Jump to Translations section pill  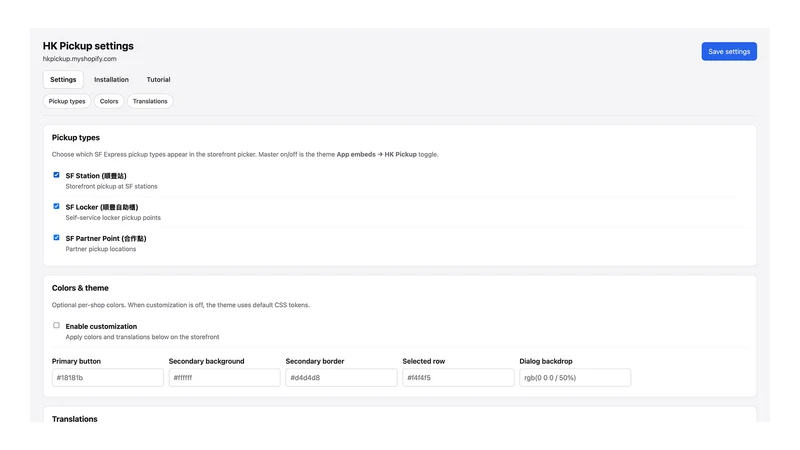click(150, 101)
